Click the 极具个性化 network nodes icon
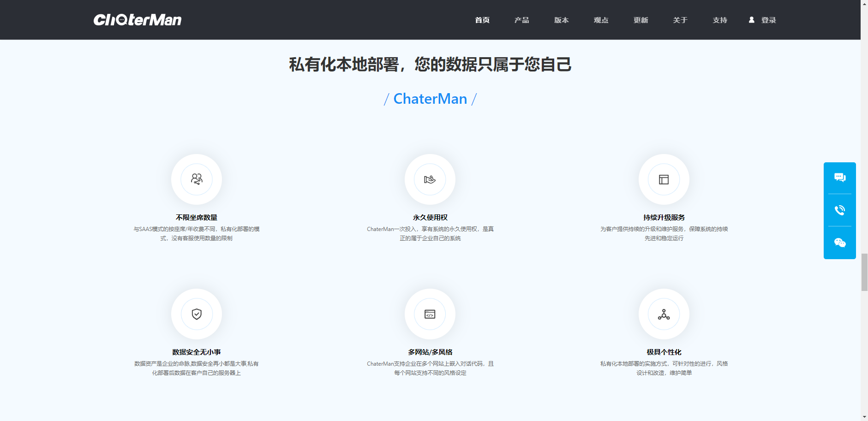Image resolution: width=868 pixels, height=421 pixels. 664,314
